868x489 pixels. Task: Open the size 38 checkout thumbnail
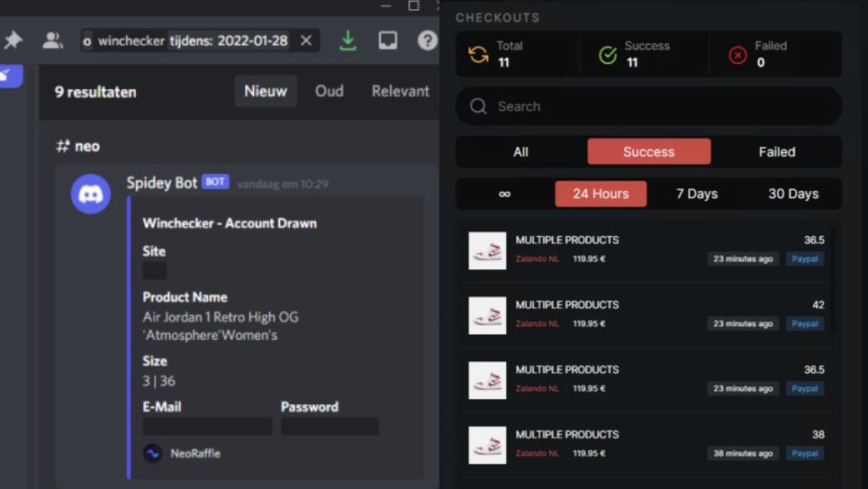(x=487, y=445)
